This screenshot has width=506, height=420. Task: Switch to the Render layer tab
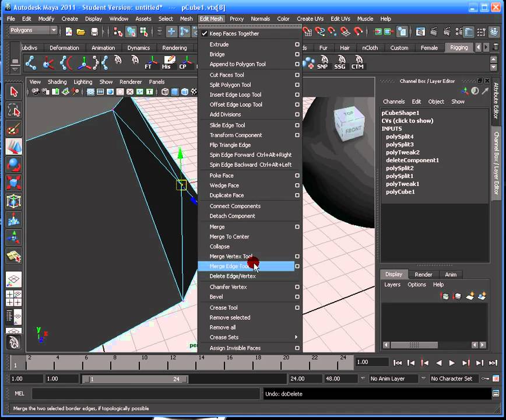coord(423,274)
